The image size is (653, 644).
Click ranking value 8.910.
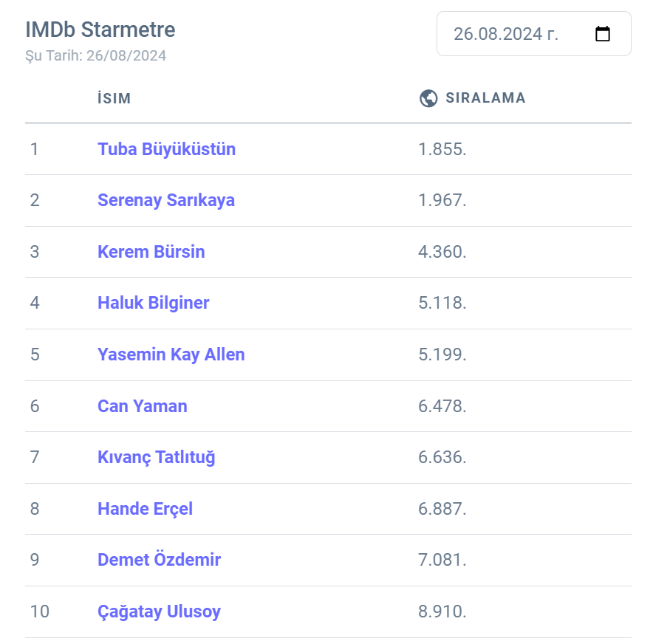442,612
